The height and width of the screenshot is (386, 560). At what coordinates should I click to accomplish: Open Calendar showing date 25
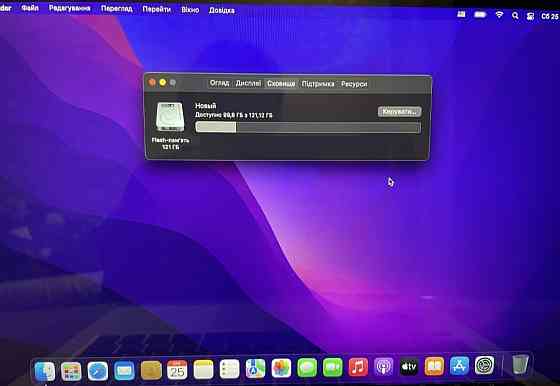(x=177, y=370)
